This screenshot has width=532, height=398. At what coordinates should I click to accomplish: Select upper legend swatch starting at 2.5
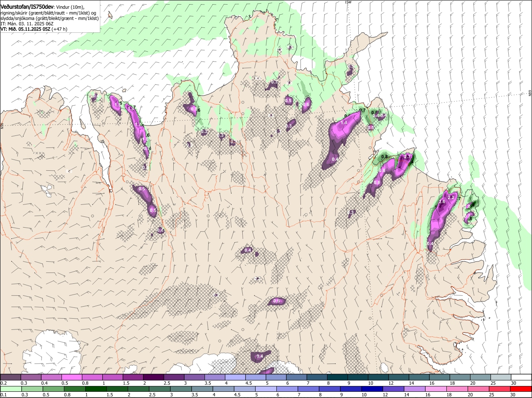click(x=174, y=377)
